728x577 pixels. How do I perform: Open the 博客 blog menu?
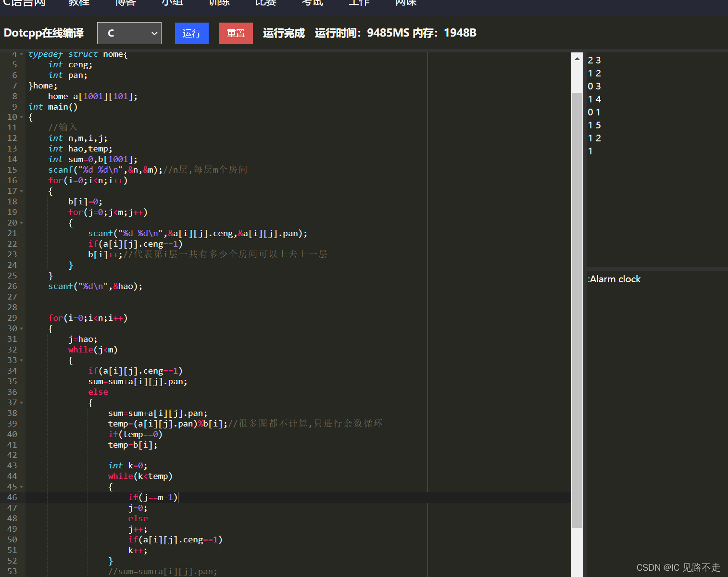coord(126,4)
